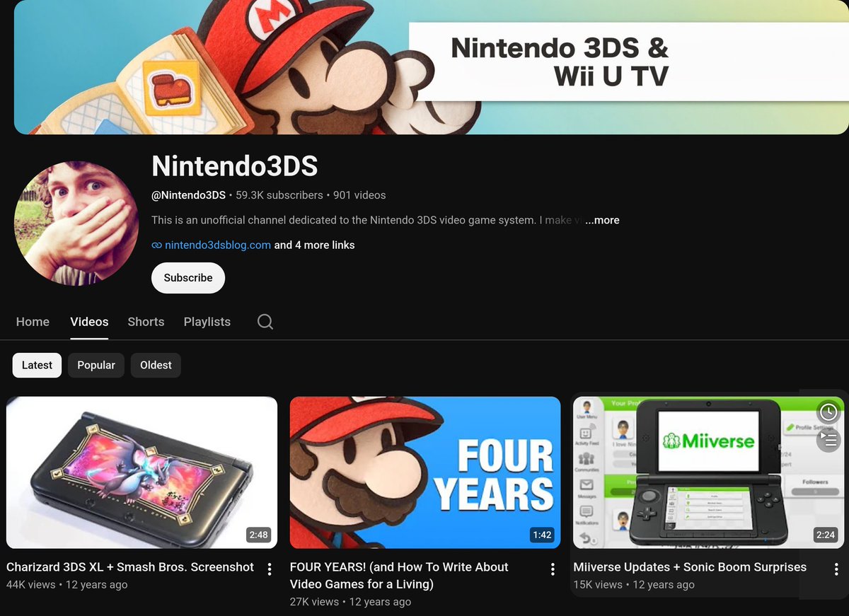
Task: Play the Miiverse 3DS thumbnail
Action: tap(708, 472)
